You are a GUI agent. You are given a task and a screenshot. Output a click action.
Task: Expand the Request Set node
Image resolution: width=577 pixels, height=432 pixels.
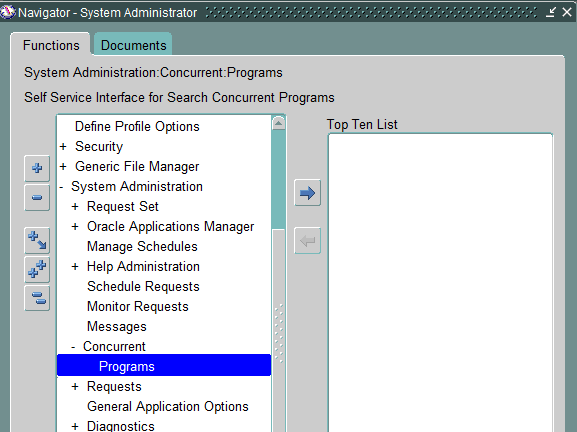point(75,206)
